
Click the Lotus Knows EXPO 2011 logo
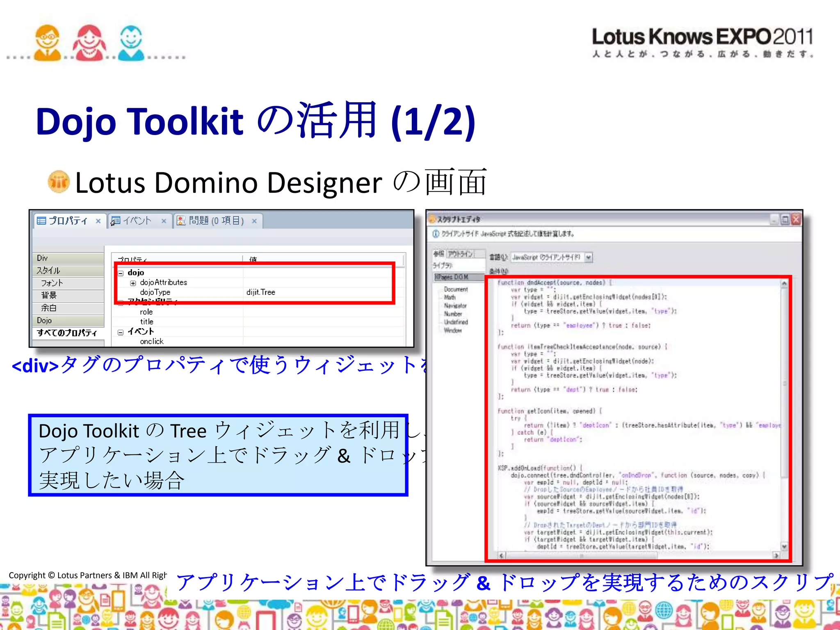[703, 42]
